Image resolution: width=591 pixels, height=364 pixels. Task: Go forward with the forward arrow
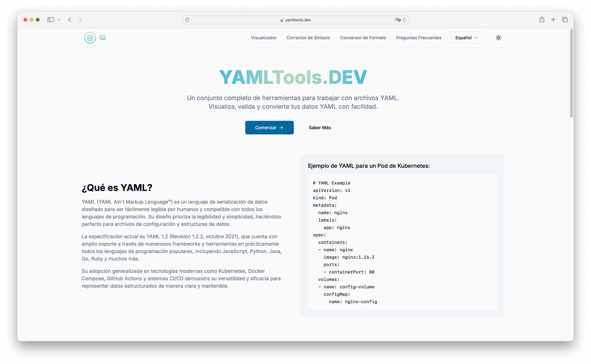click(x=80, y=20)
